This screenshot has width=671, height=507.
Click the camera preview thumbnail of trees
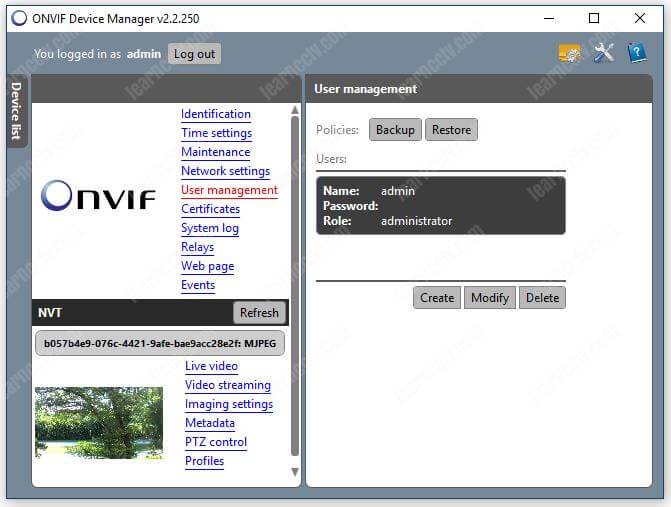(99, 423)
